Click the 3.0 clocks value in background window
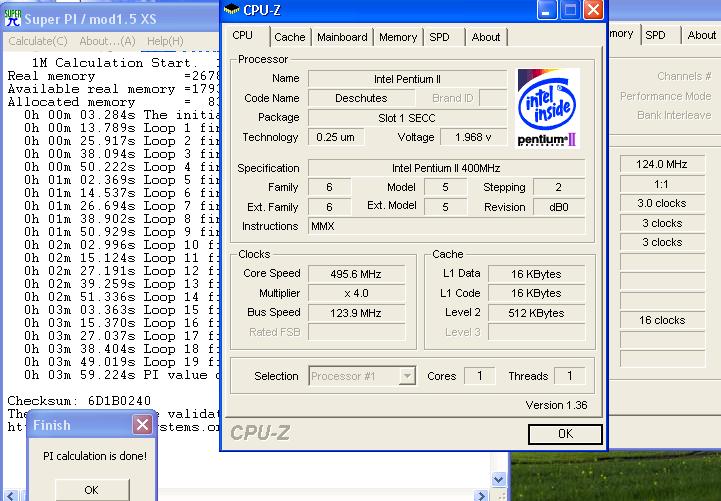The width and height of the screenshot is (721, 501). tap(662, 203)
